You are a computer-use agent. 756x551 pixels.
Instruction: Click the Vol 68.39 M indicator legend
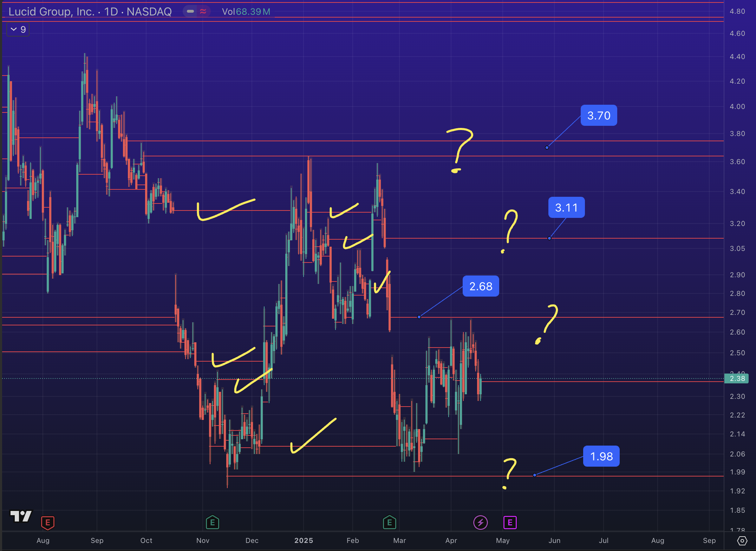[x=246, y=12]
